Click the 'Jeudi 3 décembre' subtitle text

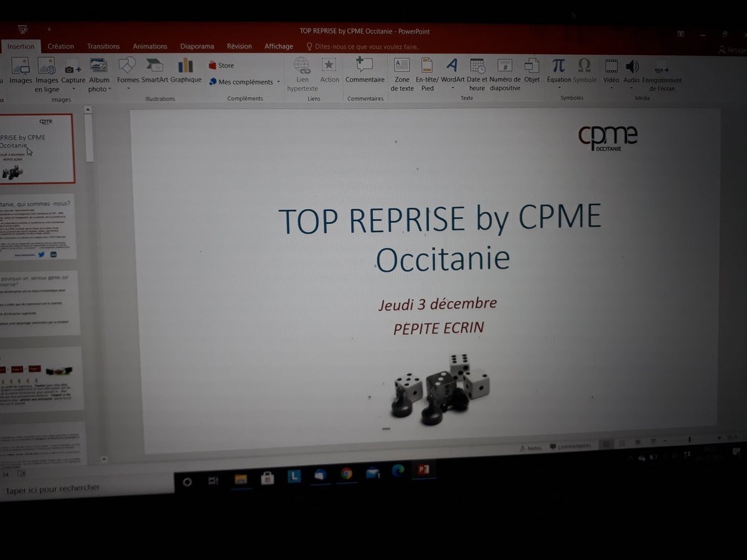tap(438, 304)
